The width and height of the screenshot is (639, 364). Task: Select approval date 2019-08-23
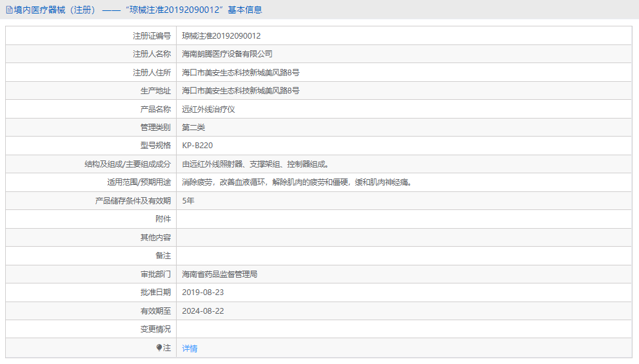click(203, 292)
